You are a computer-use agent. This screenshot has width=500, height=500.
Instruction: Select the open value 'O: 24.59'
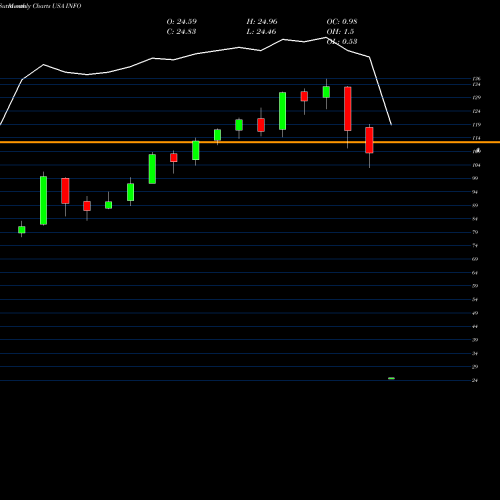tap(182, 21)
